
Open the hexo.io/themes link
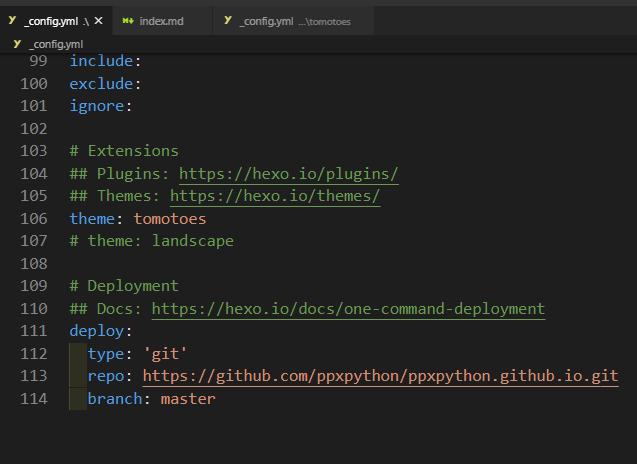(x=275, y=196)
